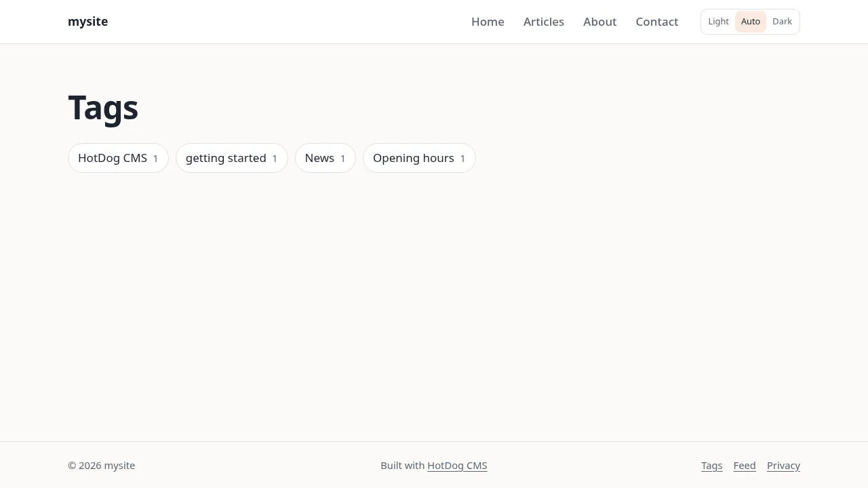This screenshot has width=868, height=488.
Task: Open the Articles nav item
Action: 544,22
